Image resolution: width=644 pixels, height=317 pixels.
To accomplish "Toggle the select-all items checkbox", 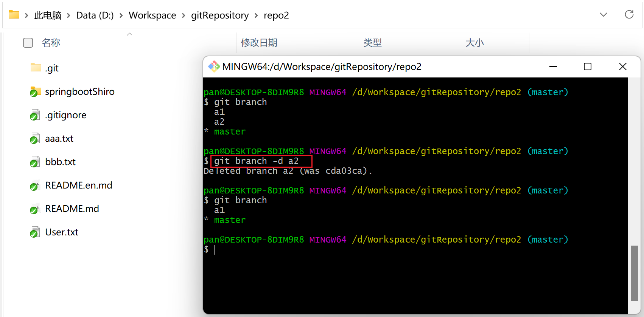I will click(x=28, y=43).
